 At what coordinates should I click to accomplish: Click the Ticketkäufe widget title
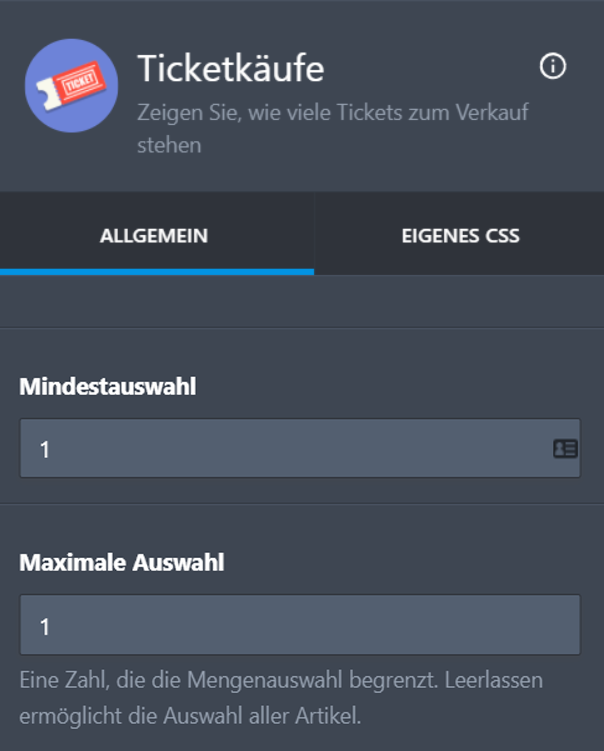[230, 68]
